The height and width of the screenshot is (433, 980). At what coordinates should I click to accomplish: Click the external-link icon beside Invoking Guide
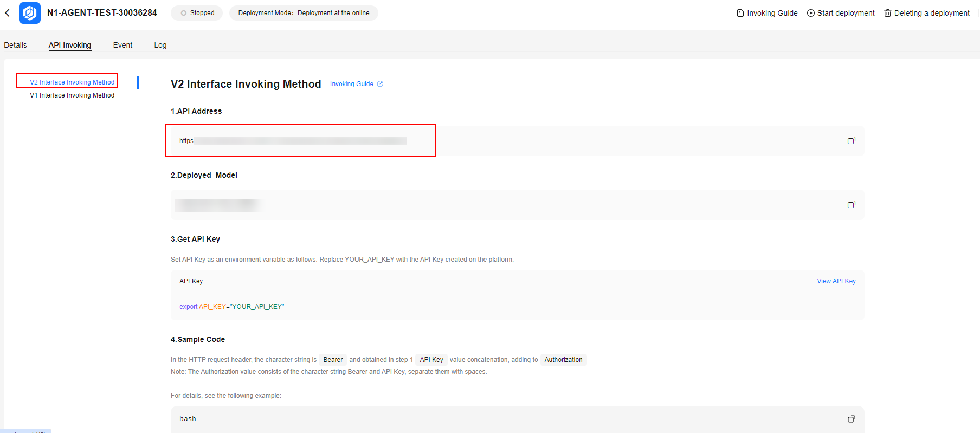coord(380,84)
